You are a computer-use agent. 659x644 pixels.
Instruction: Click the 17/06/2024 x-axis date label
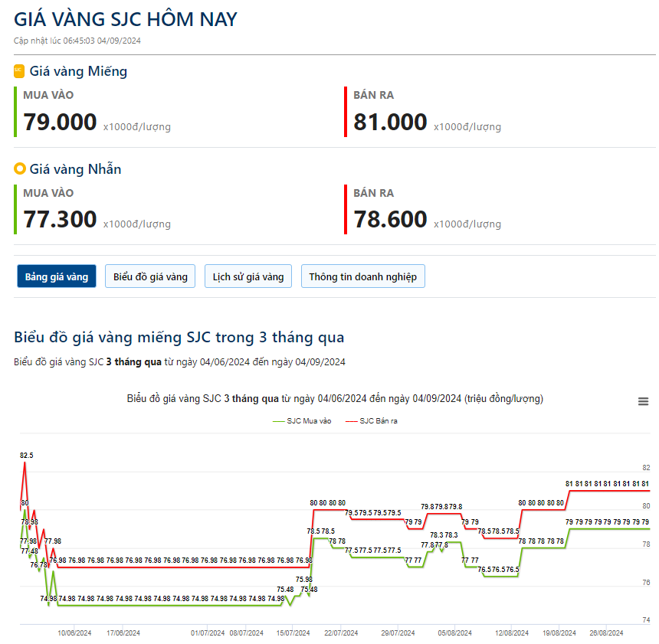[x=123, y=633]
